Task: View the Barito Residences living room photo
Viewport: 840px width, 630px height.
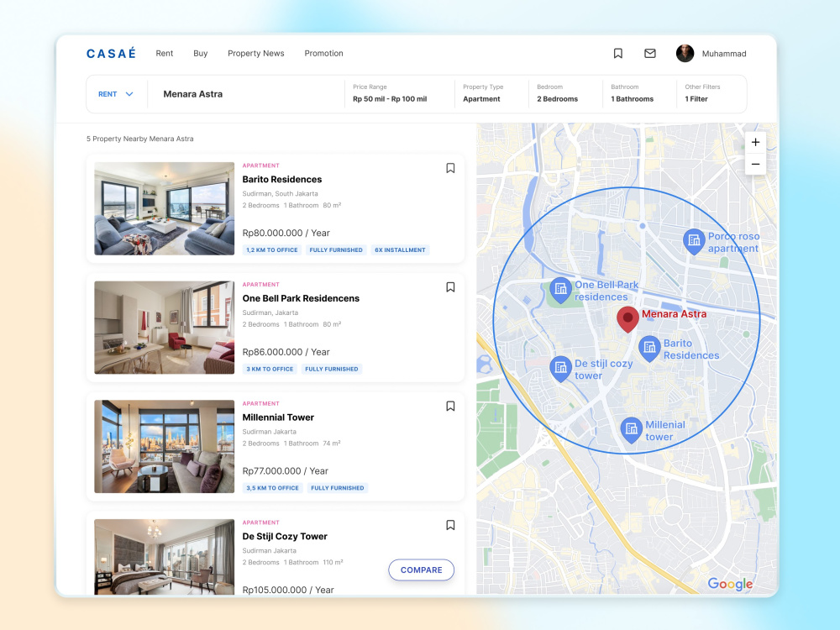Action: coord(165,208)
